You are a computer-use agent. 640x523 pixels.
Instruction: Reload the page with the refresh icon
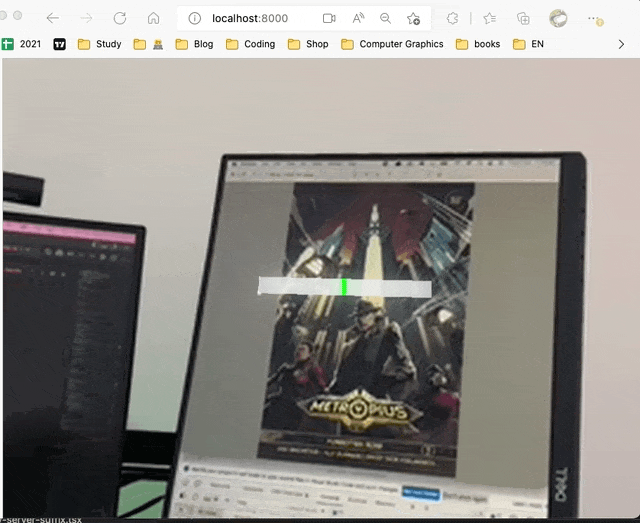tap(120, 18)
